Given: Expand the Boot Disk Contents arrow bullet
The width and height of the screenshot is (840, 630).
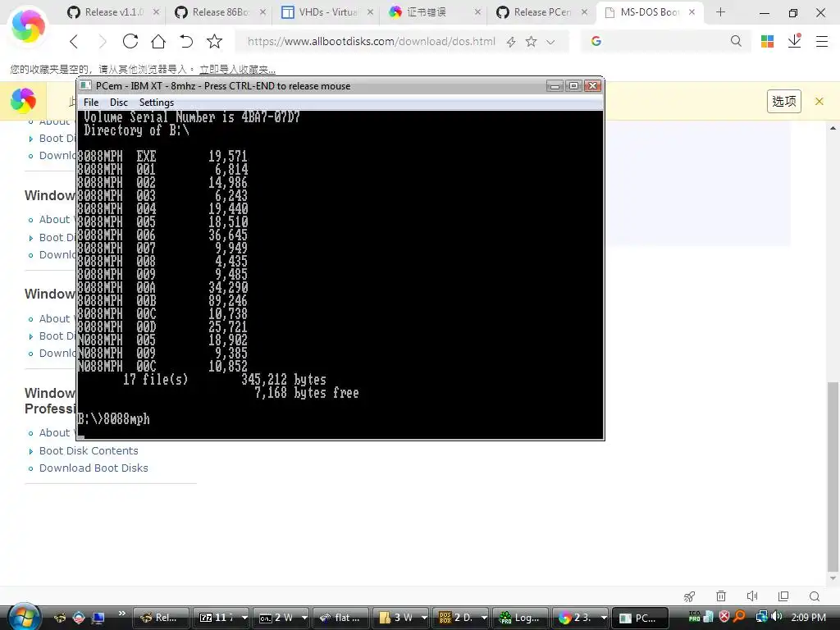Looking at the screenshot, I should [30, 451].
